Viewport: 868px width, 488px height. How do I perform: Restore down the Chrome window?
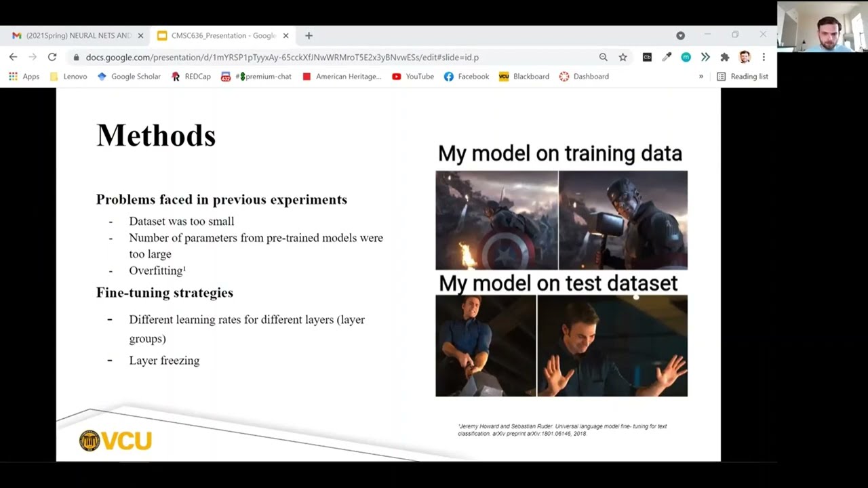pyautogui.click(x=735, y=35)
